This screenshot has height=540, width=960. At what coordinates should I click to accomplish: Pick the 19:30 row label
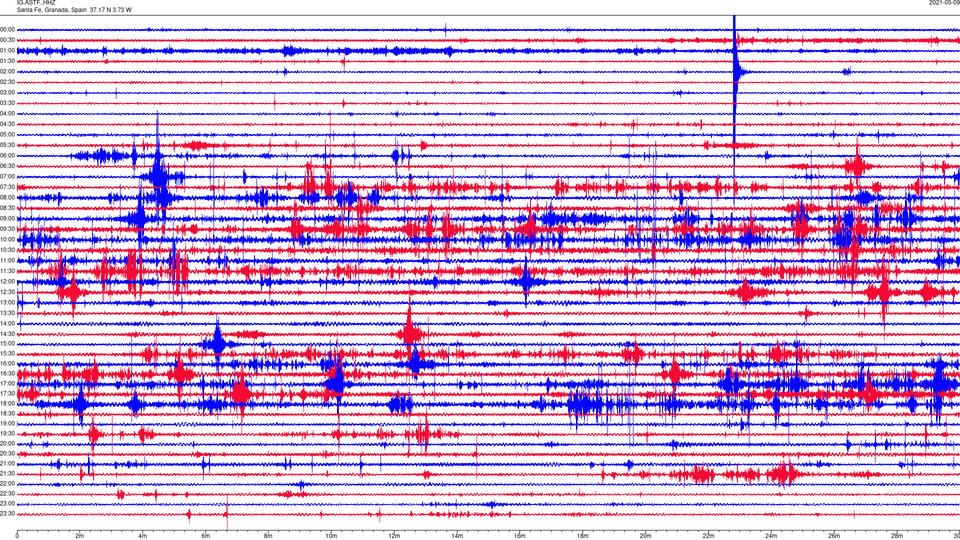coord(7,433)
